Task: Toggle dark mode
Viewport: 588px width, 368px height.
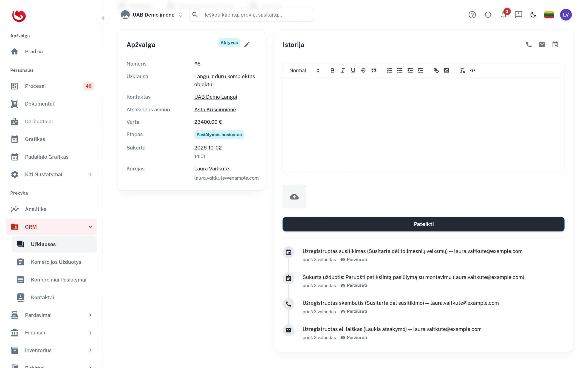Action: click(x=533, y=15)
